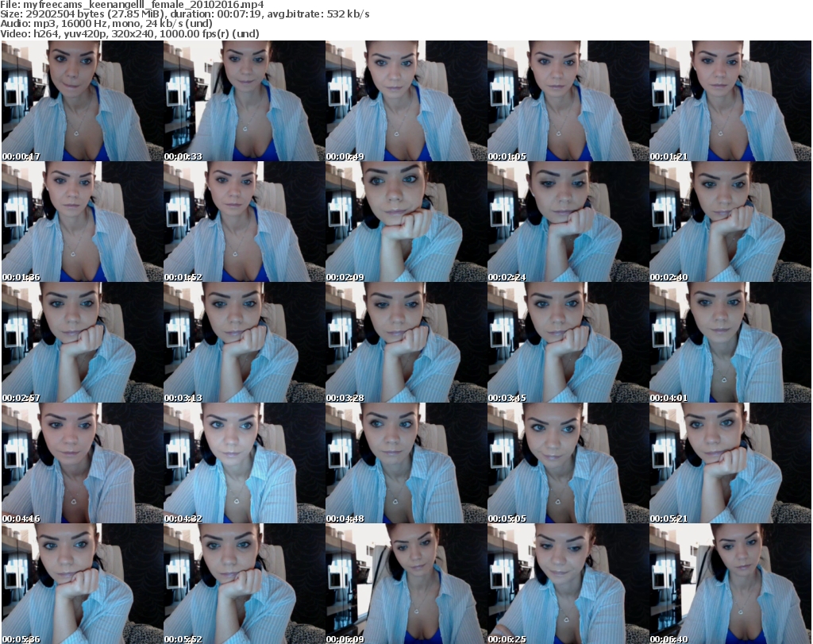Screen dimensions: 813x644
Task: Select the thumbnail frame at 00:01:52
Action: (x=245, y=222)
